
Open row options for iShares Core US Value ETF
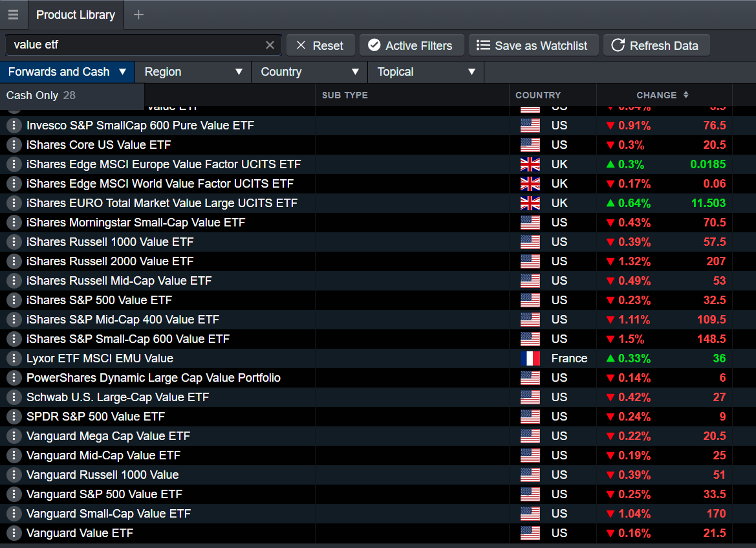pyautogui.click(x=14, y=145)
